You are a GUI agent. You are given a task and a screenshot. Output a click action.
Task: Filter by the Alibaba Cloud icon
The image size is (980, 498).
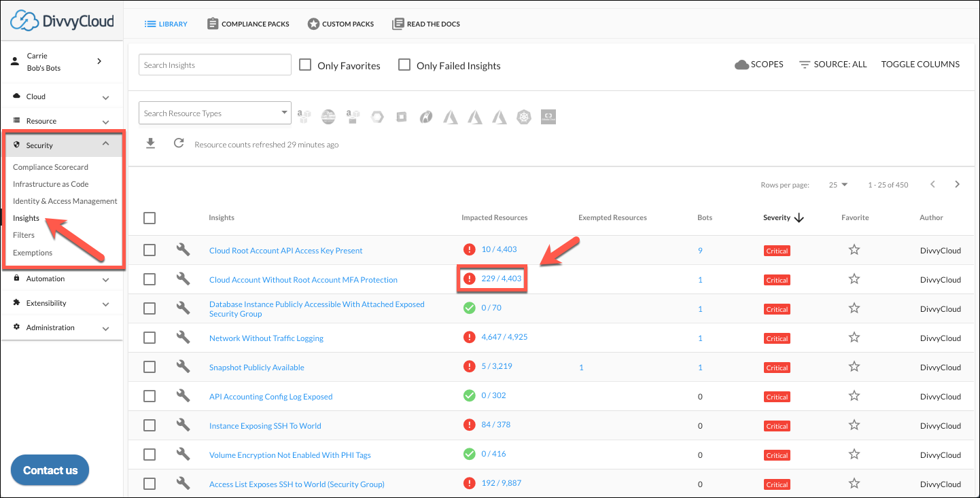[548, 117]
